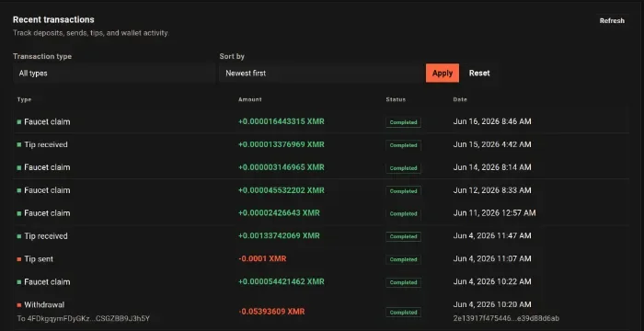Image resolution: width=644 pixels, height=331 pixels.
Task: Click amount +0.000013376969 XMR
Action: pos(281,144)
